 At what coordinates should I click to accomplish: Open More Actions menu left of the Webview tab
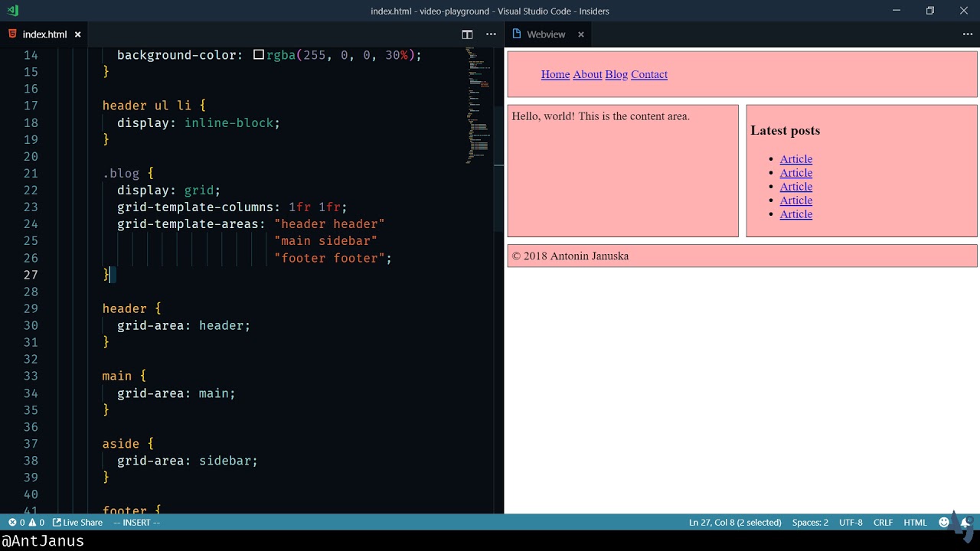(x=491, y=34)
